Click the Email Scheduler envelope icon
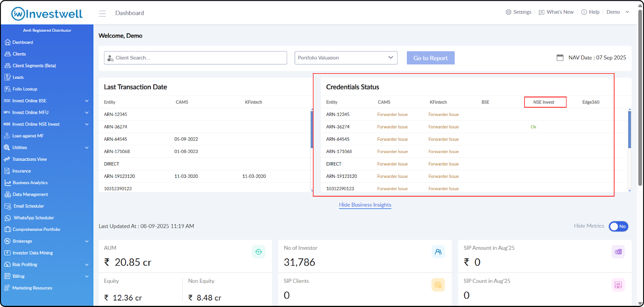This screenshot has width=644, height=307. click(8, 206)
